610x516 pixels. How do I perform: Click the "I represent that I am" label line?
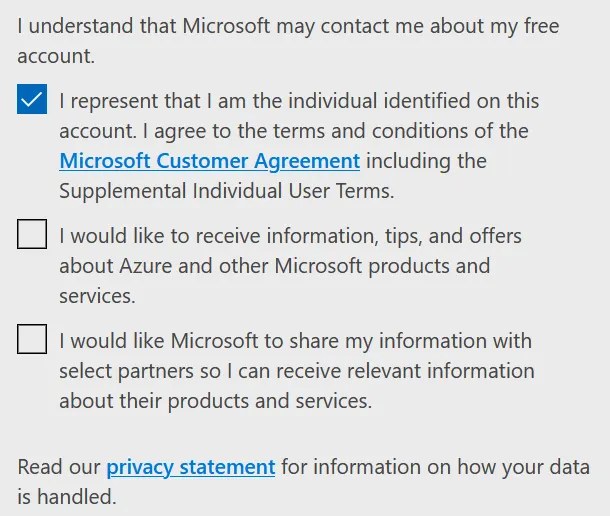tap(299, 101)
